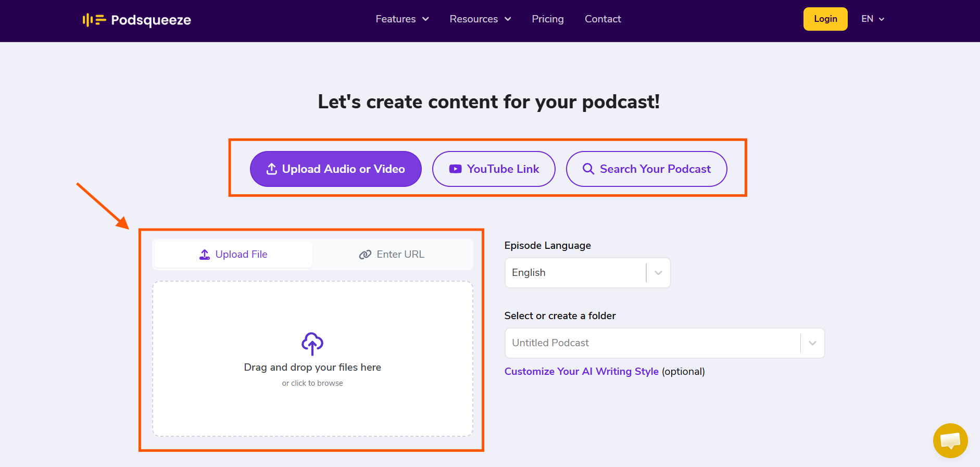980x467 pixels.
Task: Open the Episode Language dropdown
Action: pos(587,273)
